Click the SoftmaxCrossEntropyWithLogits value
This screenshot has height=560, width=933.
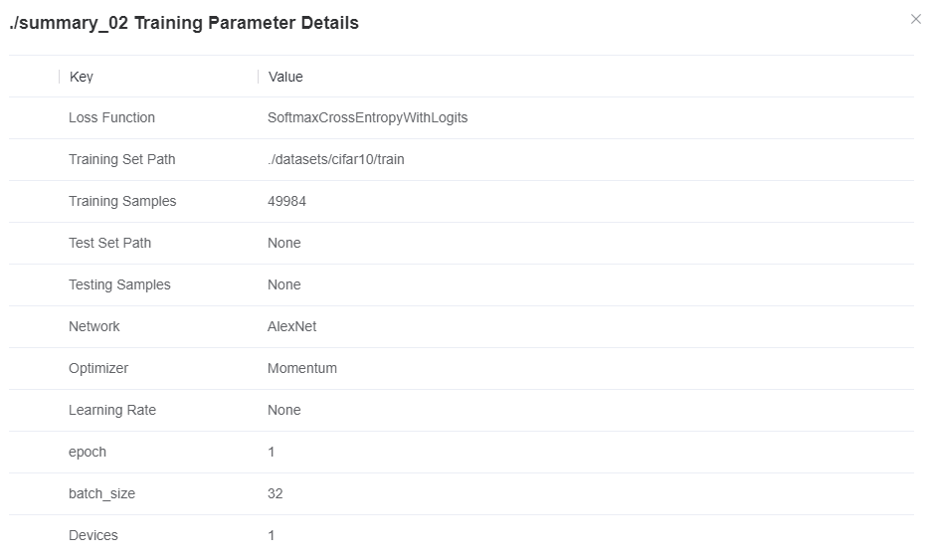367,117
